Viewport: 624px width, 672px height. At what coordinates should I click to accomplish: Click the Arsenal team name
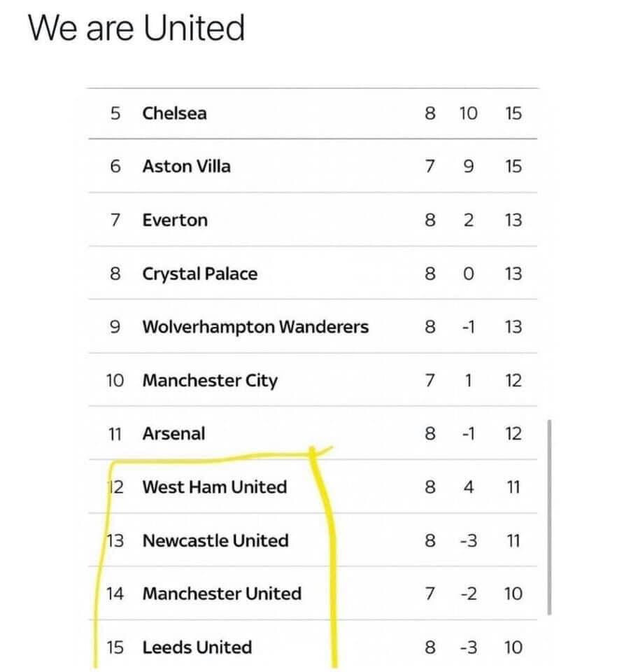pos(173,434)
